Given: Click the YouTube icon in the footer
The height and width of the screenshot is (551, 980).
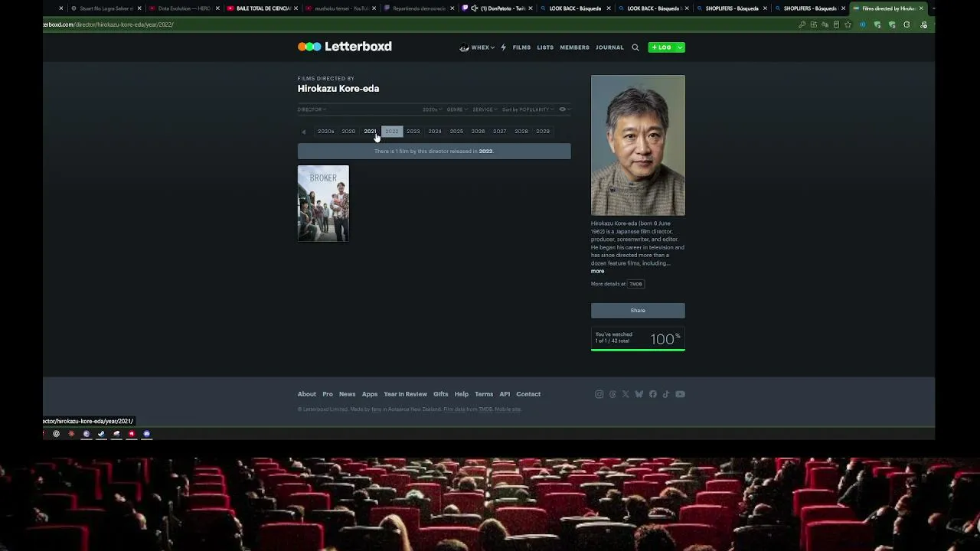Looking at the screenshot, I should coord(680,394).
